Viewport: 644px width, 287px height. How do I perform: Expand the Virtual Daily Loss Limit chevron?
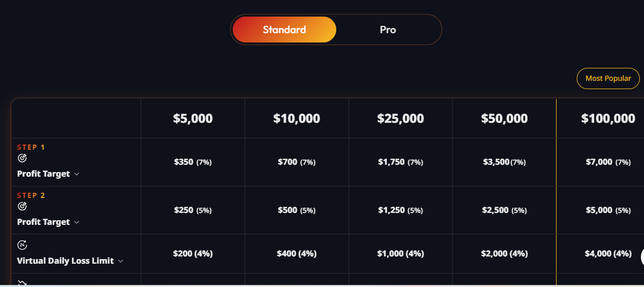121,261
